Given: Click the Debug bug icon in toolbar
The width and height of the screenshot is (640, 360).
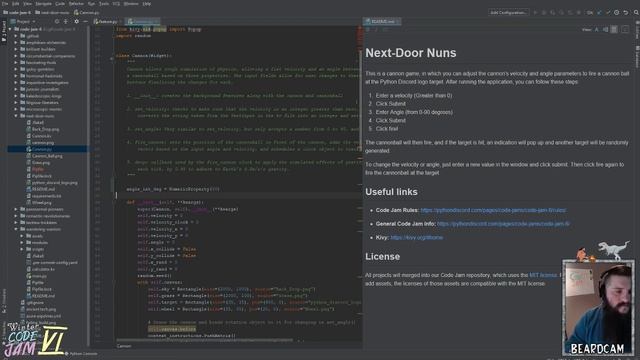Looking at the screenshot, I should 544,13.
